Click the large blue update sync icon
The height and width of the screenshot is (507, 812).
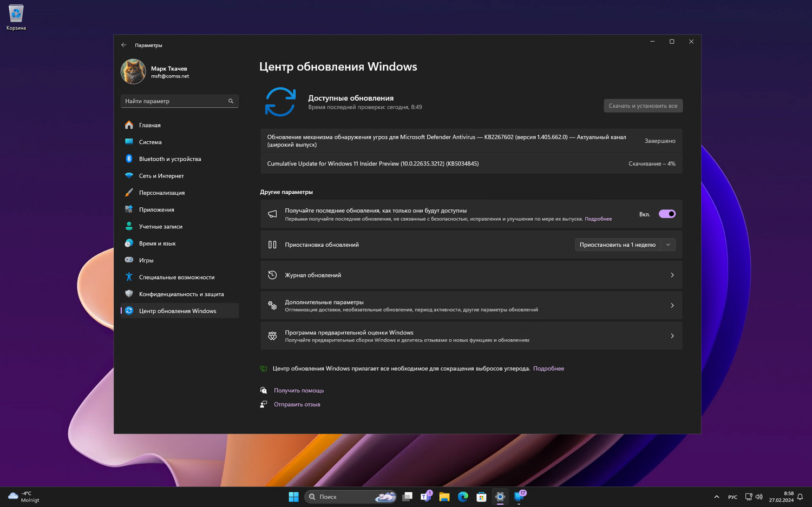pyautogui.click(x=280, y=102)
